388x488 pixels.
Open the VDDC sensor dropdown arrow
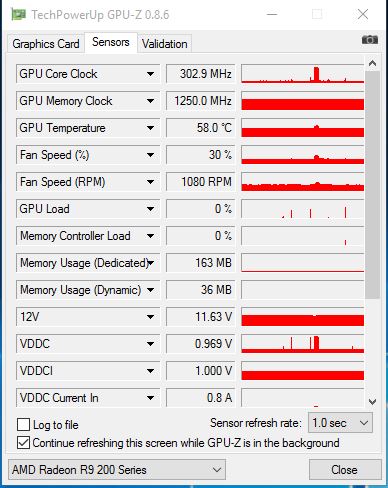150,344
